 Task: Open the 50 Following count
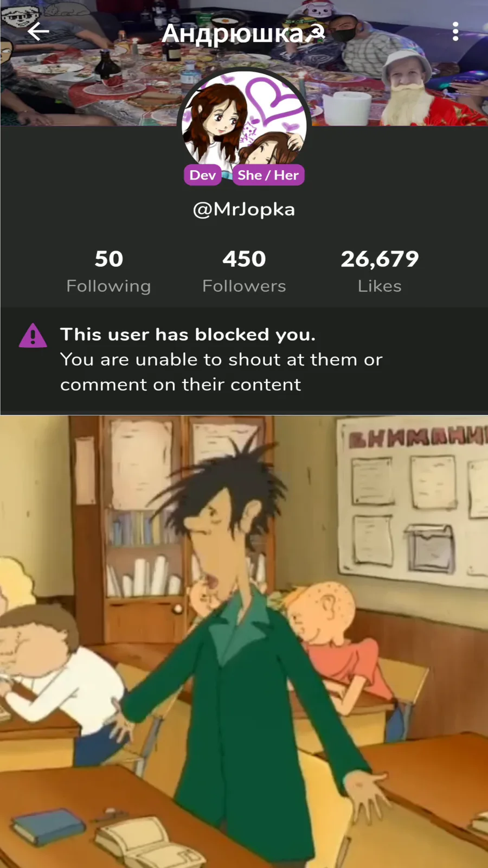tap(109, 259)
